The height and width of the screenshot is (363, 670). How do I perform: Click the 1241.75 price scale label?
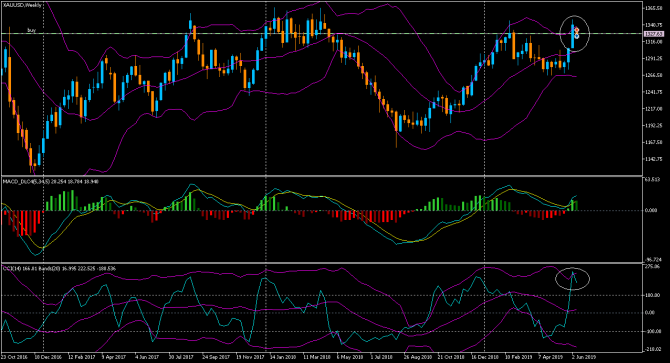pos(654,92)
